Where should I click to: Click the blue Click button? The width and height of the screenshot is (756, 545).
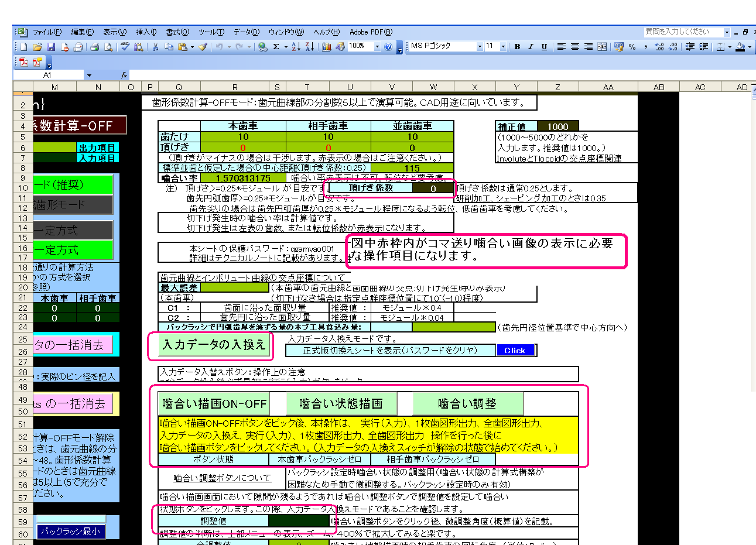[515, 350]
